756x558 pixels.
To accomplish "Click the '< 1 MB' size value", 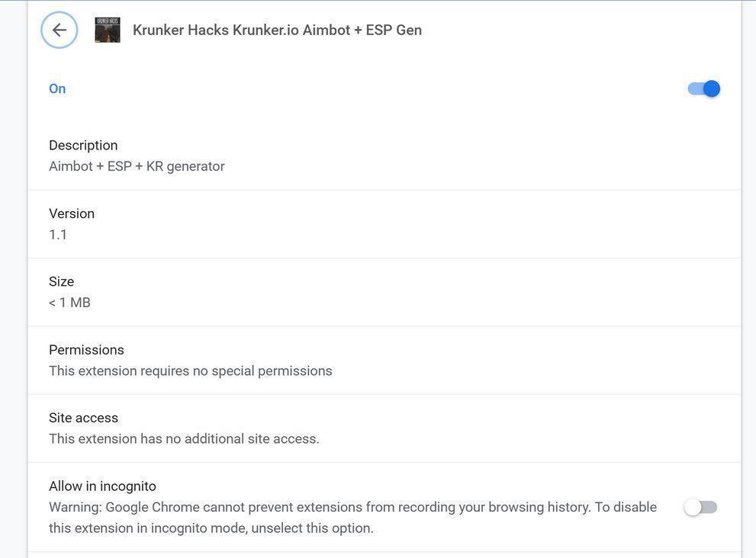I will click(x=69, y=303).
